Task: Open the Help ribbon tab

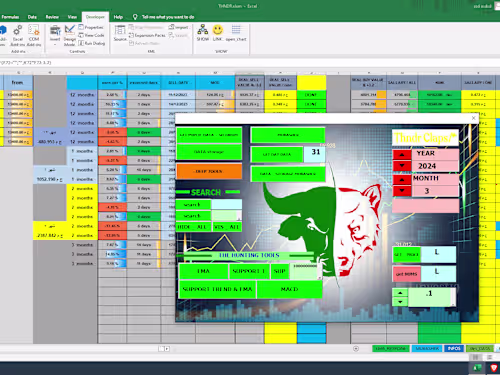Action: pos(118,17)
